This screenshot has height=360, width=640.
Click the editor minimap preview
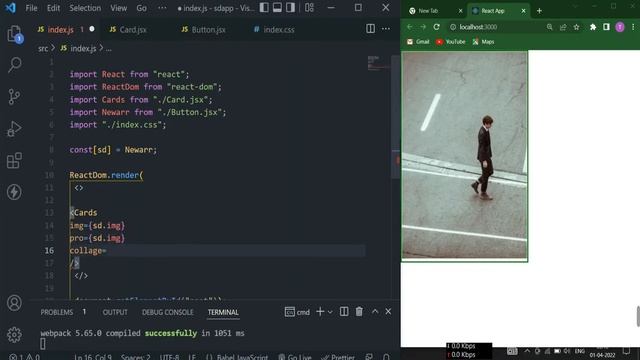[378, 63]
